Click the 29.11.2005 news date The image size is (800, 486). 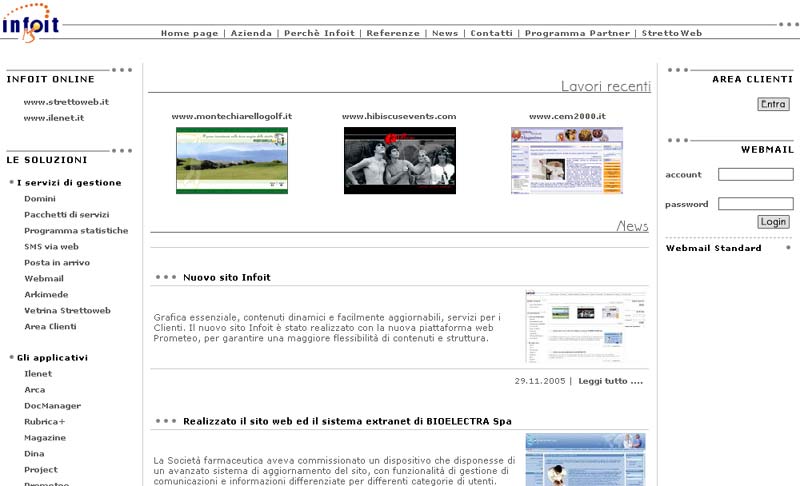click(540, 381)
